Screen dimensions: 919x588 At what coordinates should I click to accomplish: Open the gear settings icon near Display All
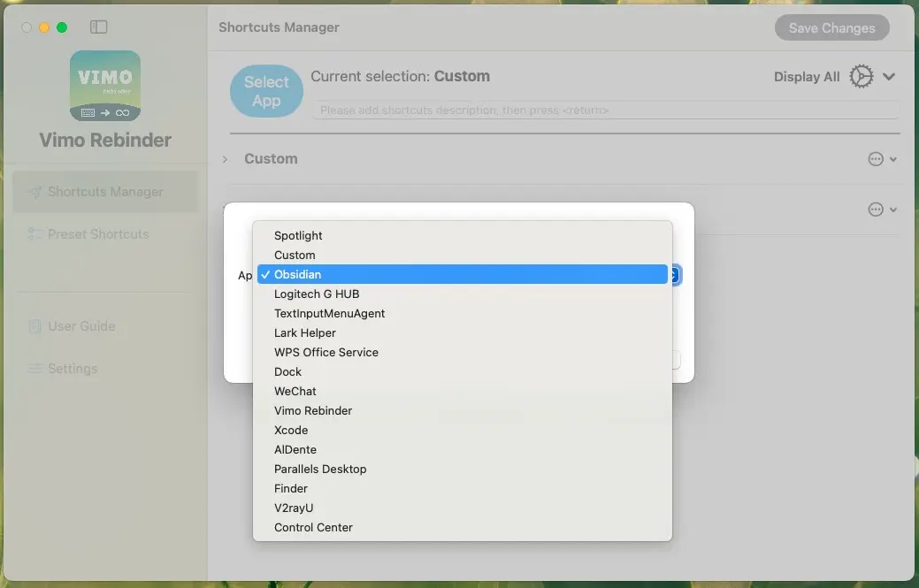[861, 77]
